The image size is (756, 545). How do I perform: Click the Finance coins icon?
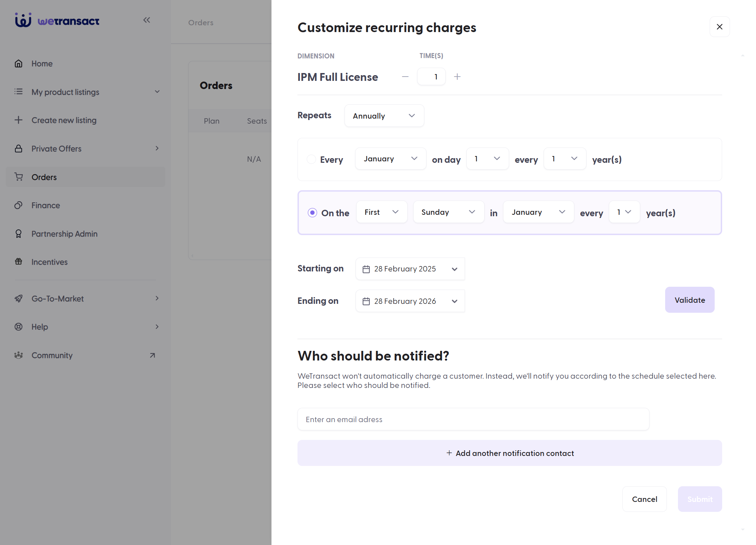click(19, 206)
